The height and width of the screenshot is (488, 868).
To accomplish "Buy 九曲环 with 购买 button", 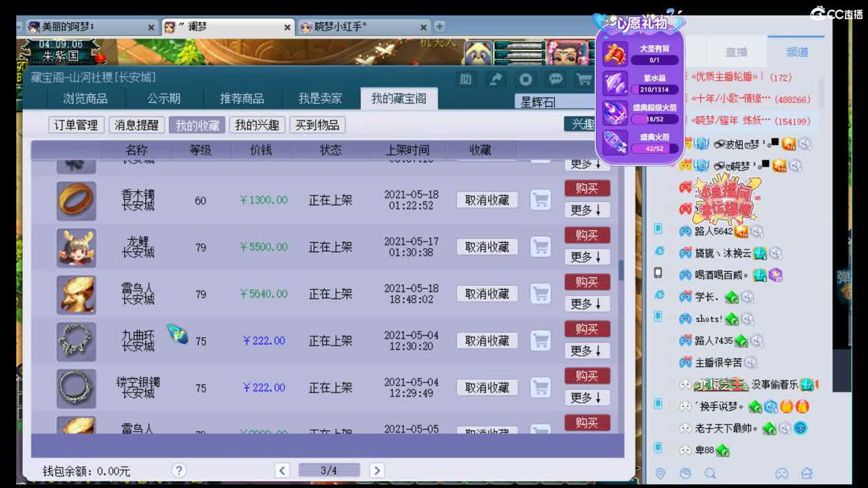I will (587, 328).
